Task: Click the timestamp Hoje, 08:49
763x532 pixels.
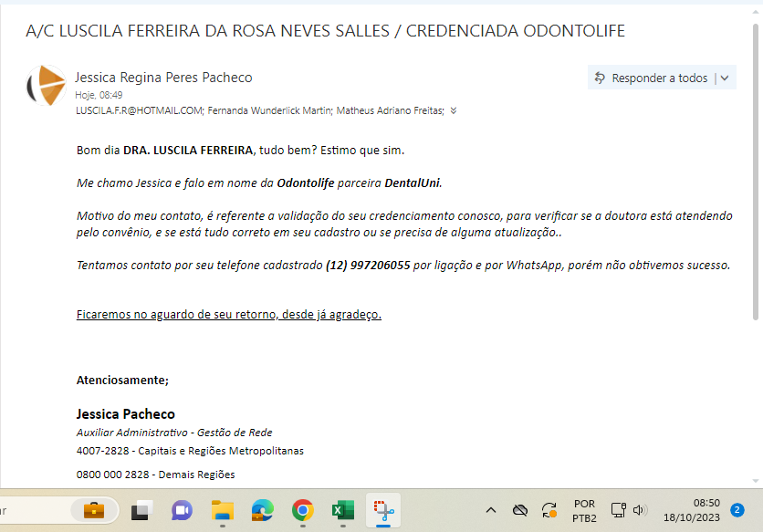Action: click(x=99, y=95)
